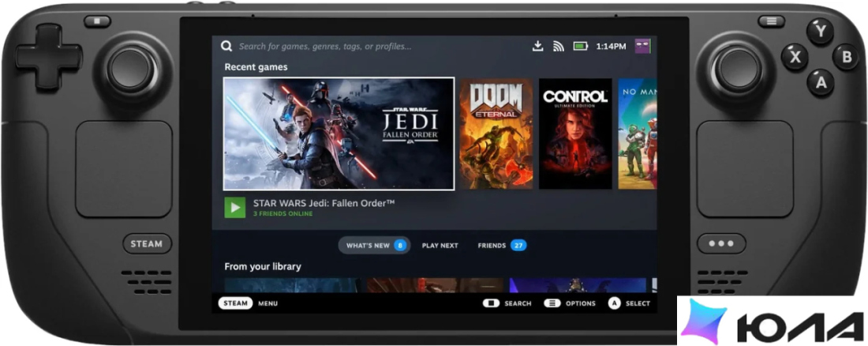Viewport: 868px width, 346px height.
Task: Click the blue 8 badge on What's New
Action: coord(400,245)
